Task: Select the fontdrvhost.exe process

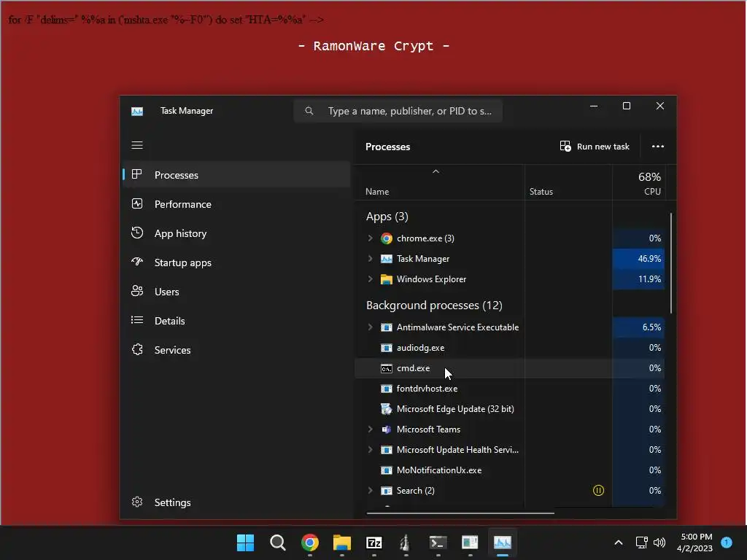Action: pyautogui.click(x=509, y=389)
